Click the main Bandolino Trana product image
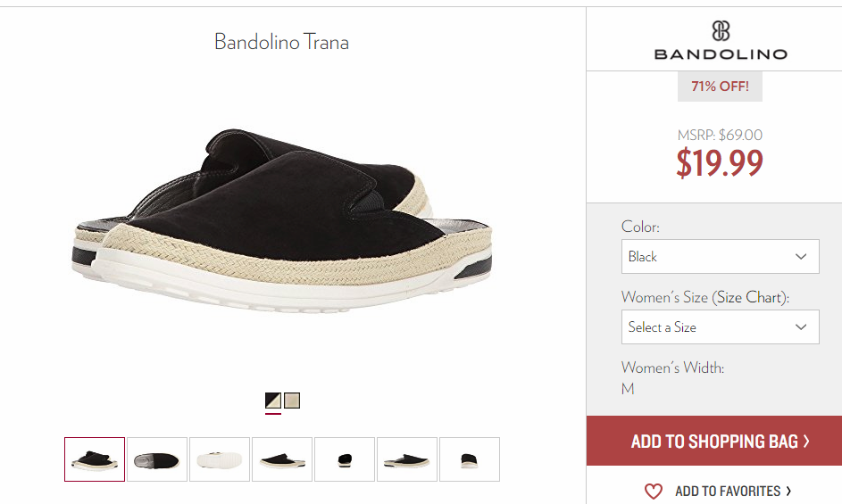Viewport: 842px width, 504px height. coord(282,221)
